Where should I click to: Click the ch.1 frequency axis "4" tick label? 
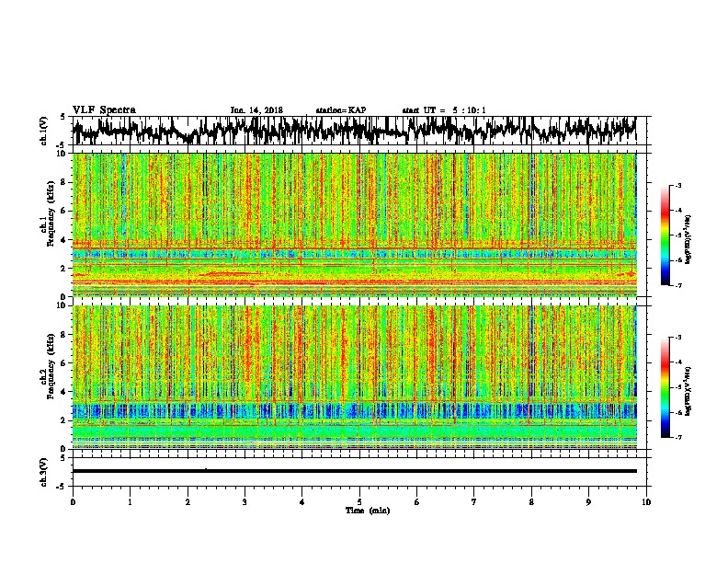pos(64,240)
